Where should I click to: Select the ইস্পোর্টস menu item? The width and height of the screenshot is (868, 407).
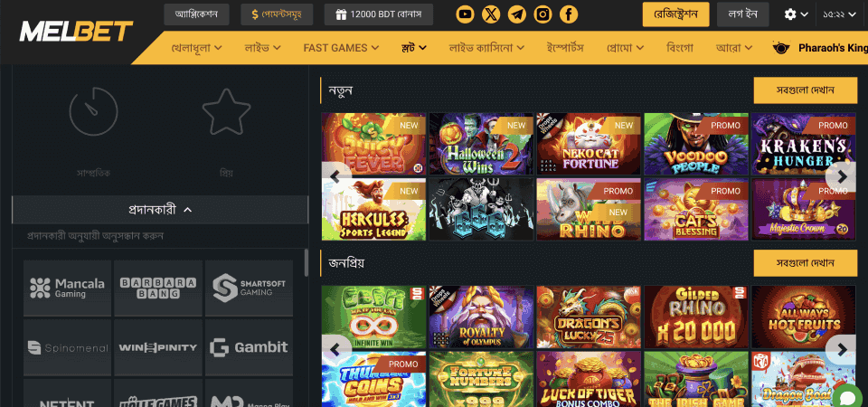(x=564, y=48)
